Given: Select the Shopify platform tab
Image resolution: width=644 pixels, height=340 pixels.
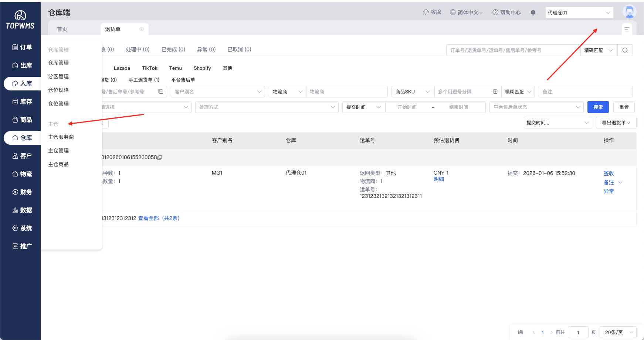Looking at the screenshot, I should (x=202, y=68).
